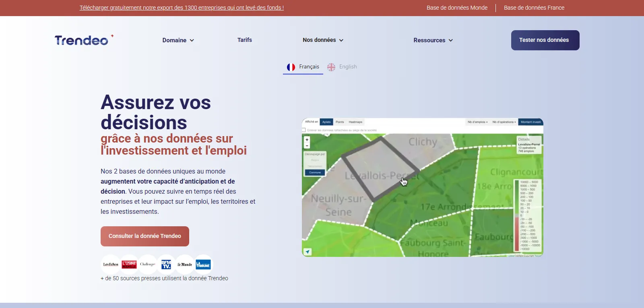Screen dimensions: 644x308
Task: Open the Domaine menu
Action: click(178, 40)
